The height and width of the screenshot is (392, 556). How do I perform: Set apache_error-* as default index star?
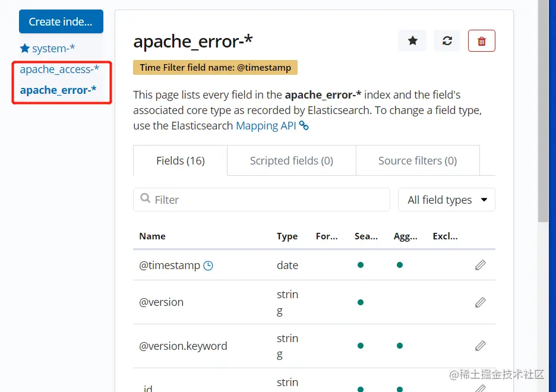[412, 41]
